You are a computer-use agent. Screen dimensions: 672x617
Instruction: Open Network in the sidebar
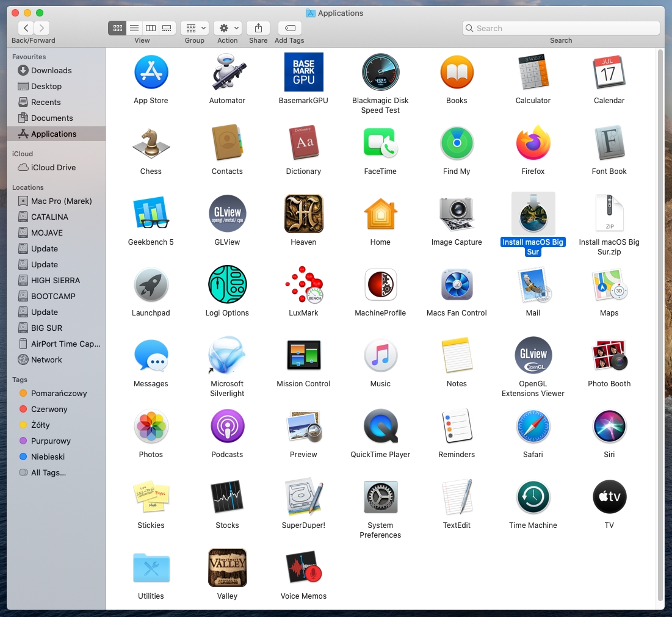(57, 359)
